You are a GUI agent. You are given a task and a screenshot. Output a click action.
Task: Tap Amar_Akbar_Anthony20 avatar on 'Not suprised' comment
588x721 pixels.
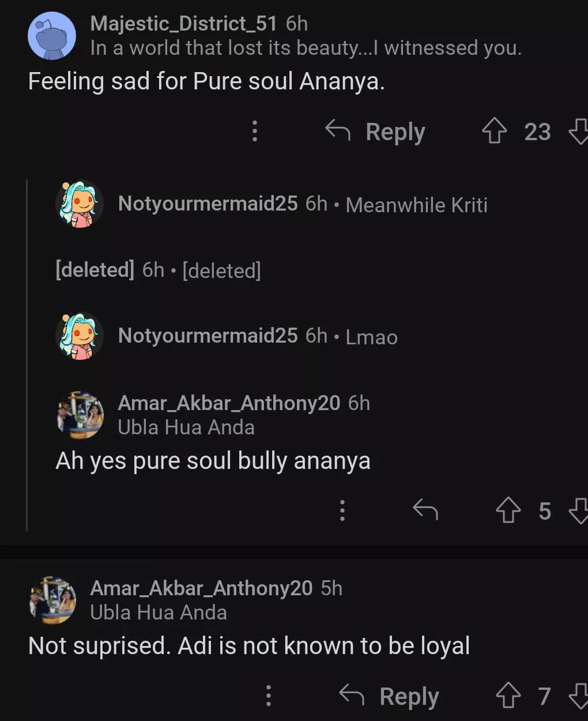tap(52, 600)
